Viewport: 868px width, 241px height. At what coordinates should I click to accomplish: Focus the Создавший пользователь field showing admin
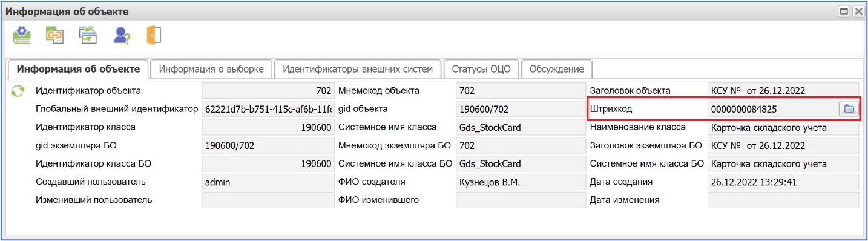pyautogui.click(x=268, y=182)
